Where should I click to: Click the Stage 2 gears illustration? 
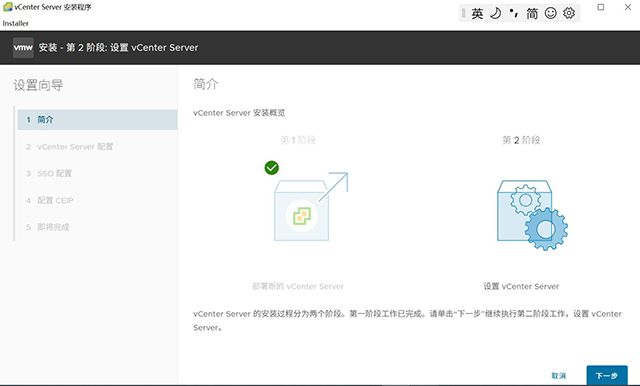pos(532,215)
